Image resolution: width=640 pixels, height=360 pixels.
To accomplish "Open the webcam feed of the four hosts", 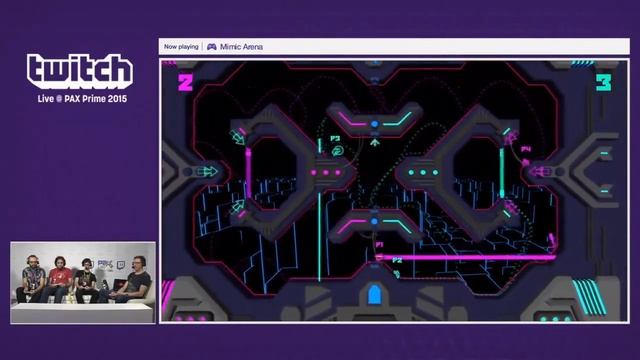I will [x=83, y=282].
